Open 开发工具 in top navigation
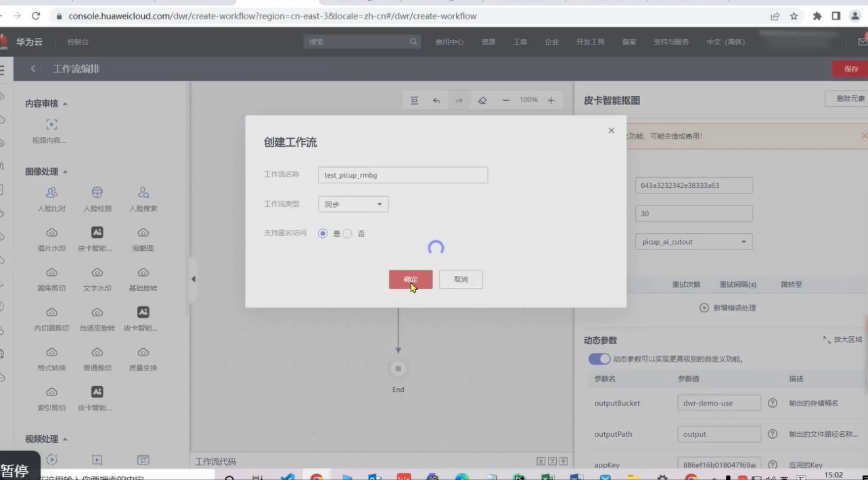Screen dimensions: 868x480 point(590,42)
